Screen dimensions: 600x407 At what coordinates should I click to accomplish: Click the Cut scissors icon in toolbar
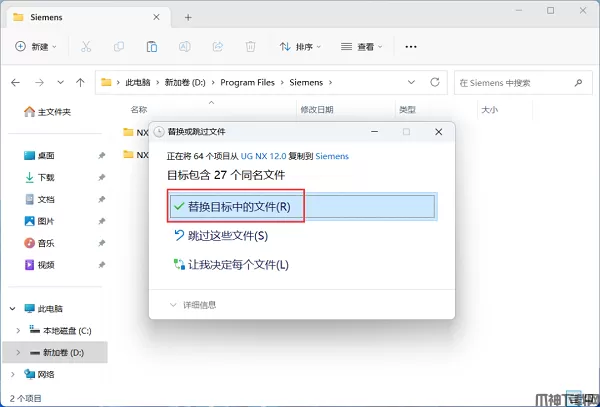tap(86, 47)
